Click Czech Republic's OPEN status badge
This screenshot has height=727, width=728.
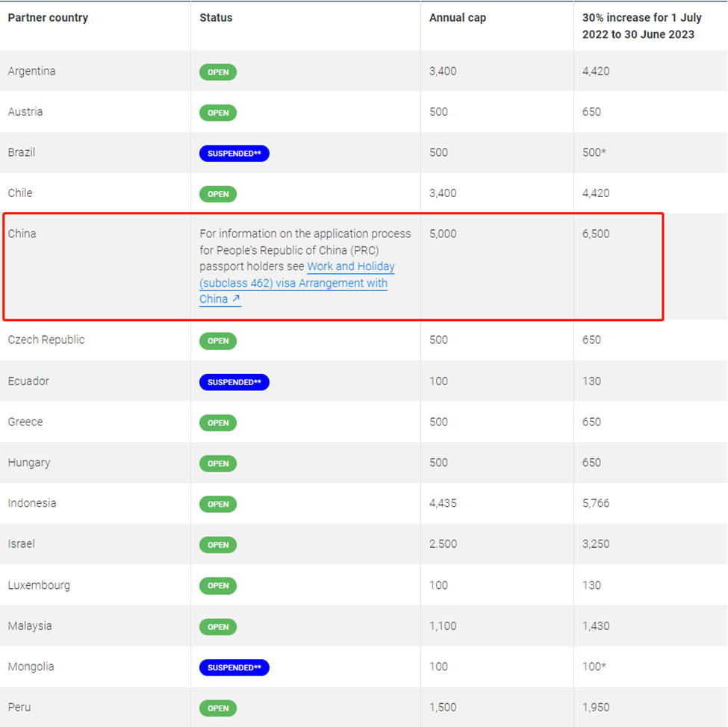[218, 341]
